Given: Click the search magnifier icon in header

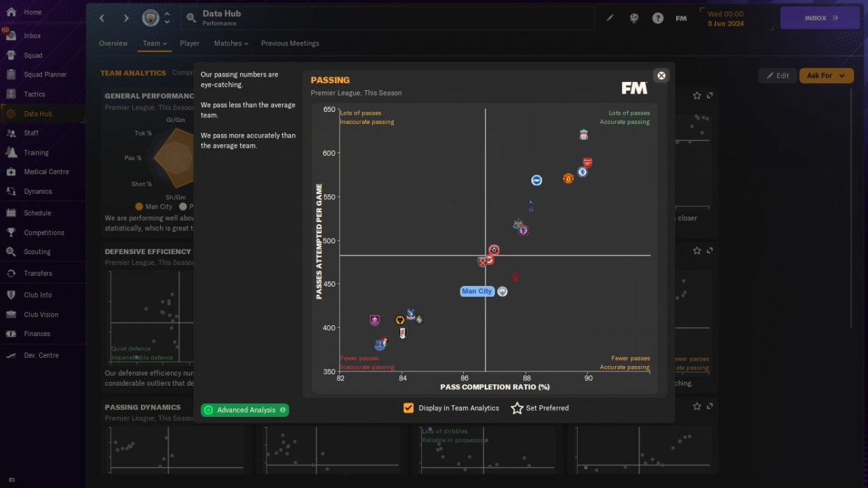Looking at the screenshot, I should pos(191,18).
